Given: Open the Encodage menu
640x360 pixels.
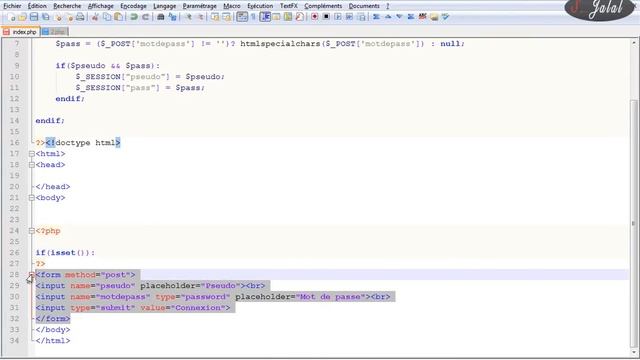Looking at the screenshot, I should tap(133, 6).
